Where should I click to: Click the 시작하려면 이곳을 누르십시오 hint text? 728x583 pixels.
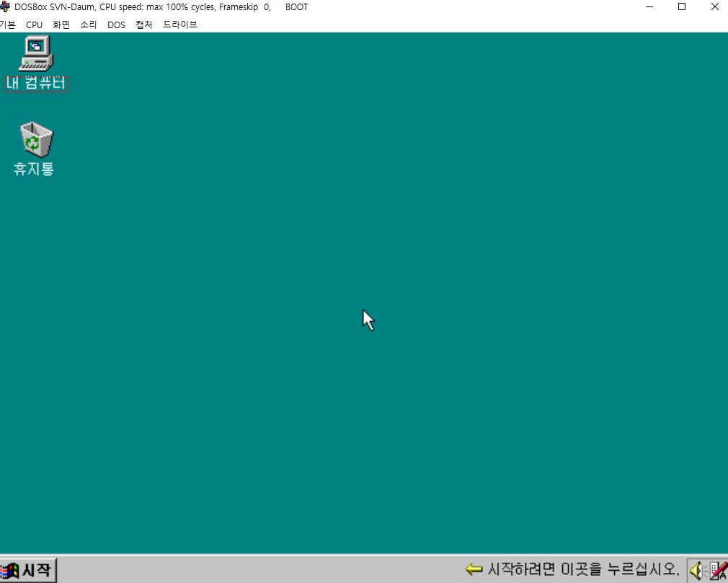583,569
